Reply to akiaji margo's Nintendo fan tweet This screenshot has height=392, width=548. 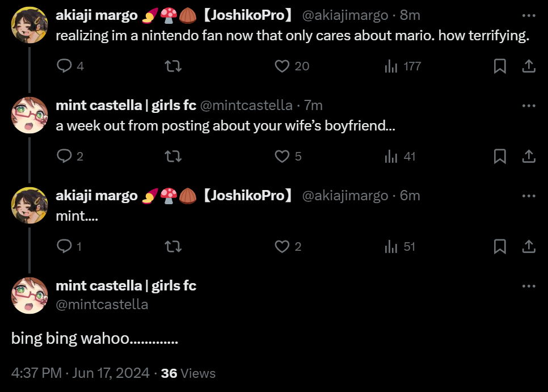click(64, 66)
